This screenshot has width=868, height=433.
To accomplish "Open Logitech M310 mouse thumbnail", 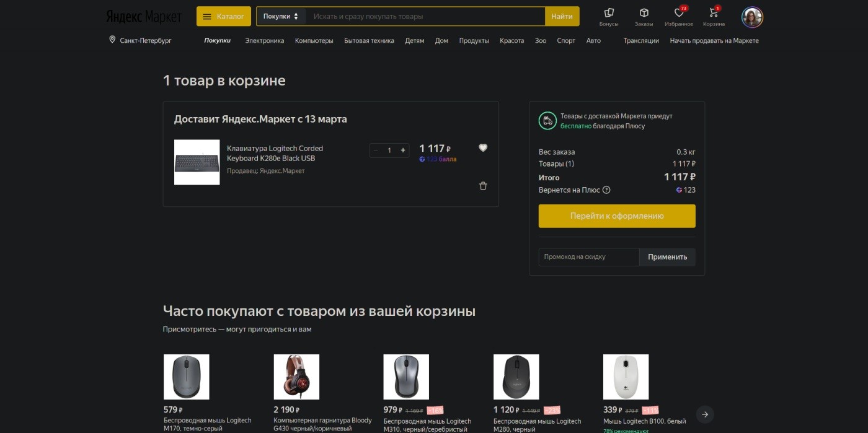I will 406,377.
